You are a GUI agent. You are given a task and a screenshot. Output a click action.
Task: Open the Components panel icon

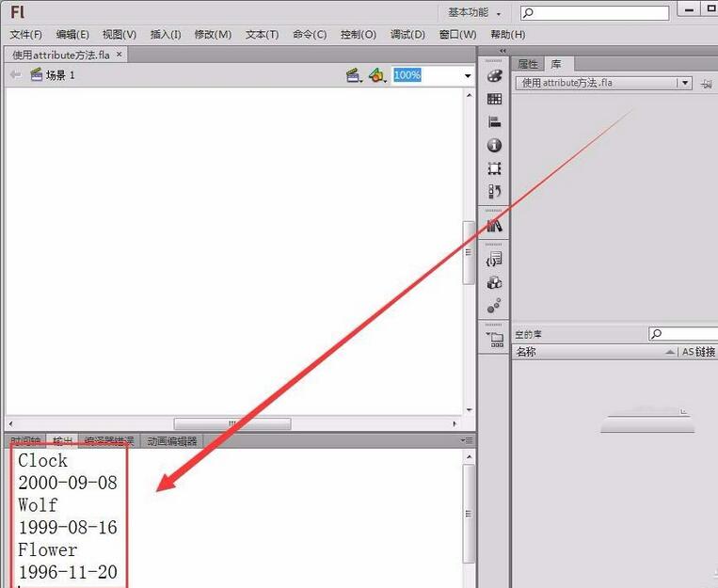(x=494, y=282)
